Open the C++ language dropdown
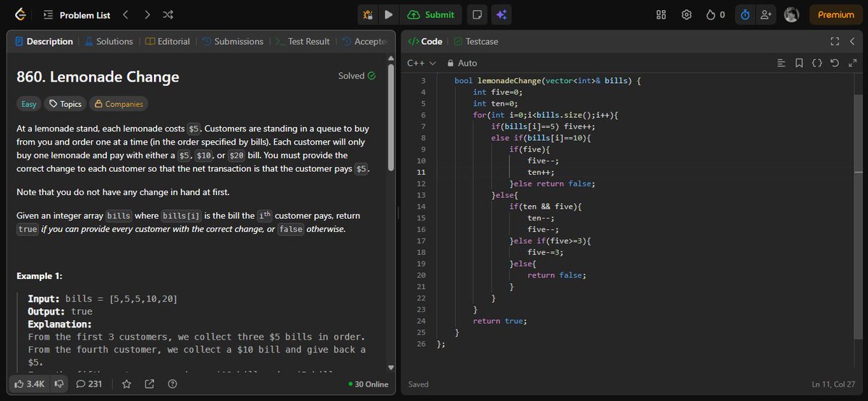Viewport: 868px width, 401px height. point(421,63)
